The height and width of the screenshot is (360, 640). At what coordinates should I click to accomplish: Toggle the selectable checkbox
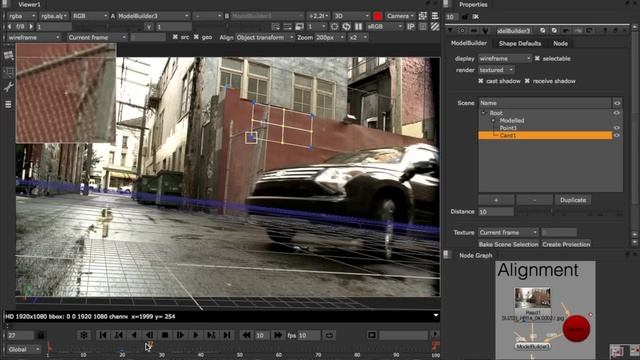click(537, 58)
